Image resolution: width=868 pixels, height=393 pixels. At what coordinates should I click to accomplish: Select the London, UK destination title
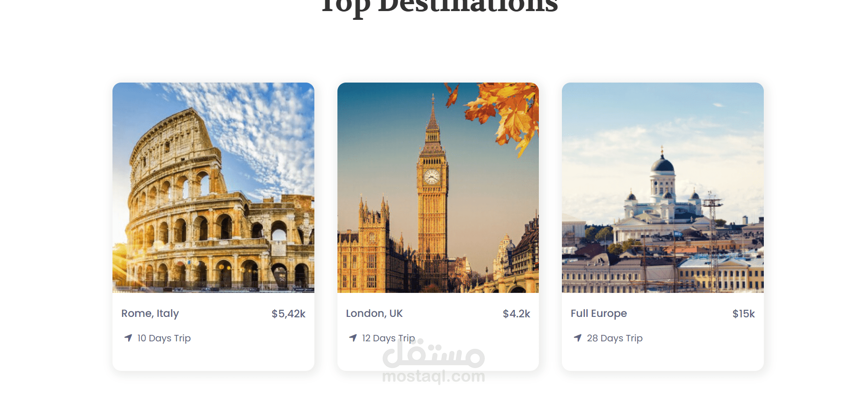point(374,314)
